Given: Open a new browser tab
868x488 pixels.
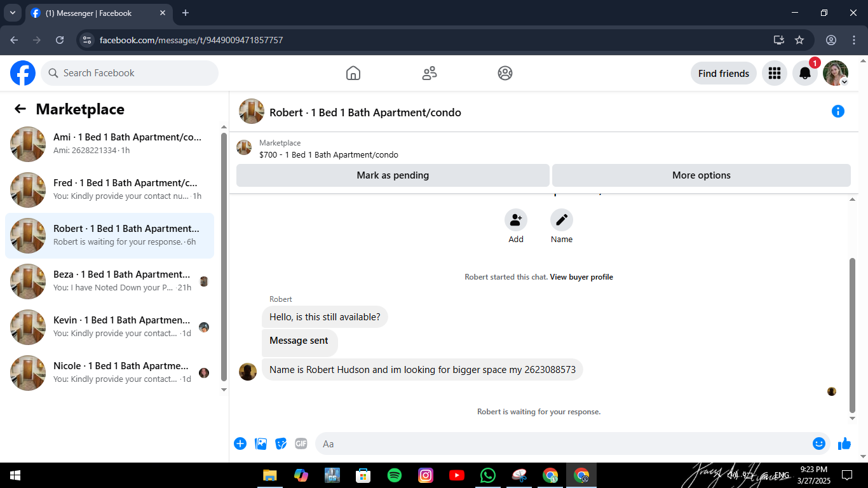Looking at the screenshot, I should [186, 13].
